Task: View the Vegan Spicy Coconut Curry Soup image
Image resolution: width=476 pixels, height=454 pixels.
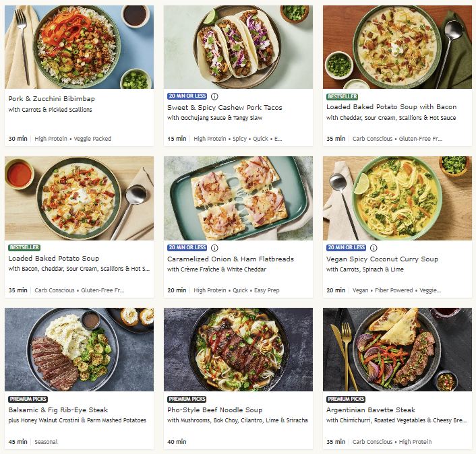Action: (x=397, y=199)
